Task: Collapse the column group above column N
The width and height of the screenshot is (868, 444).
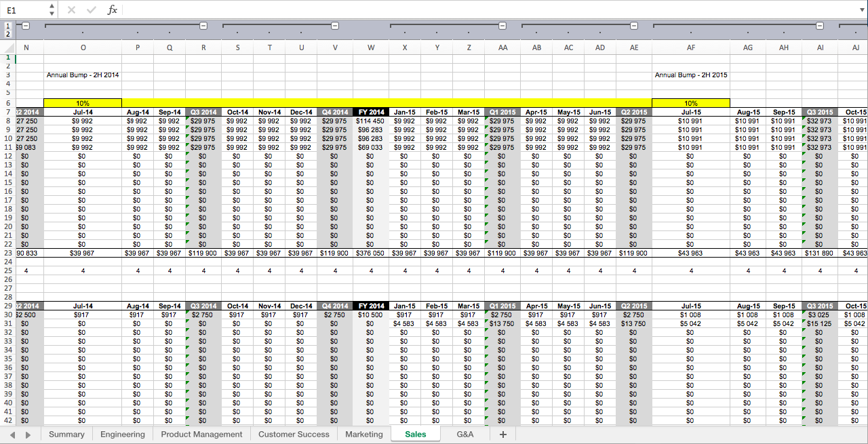Action: point(26,26)
